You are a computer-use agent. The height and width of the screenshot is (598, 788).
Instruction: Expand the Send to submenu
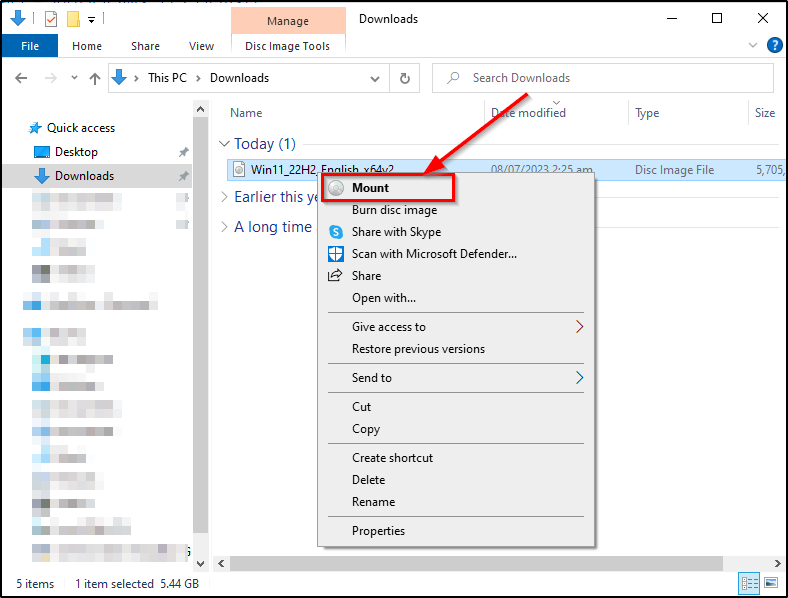click(456, 378)
